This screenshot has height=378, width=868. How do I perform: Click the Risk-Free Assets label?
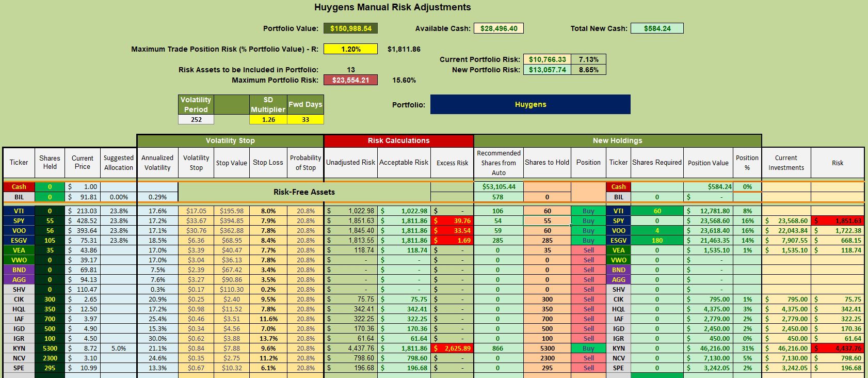[x=304, y=192]
